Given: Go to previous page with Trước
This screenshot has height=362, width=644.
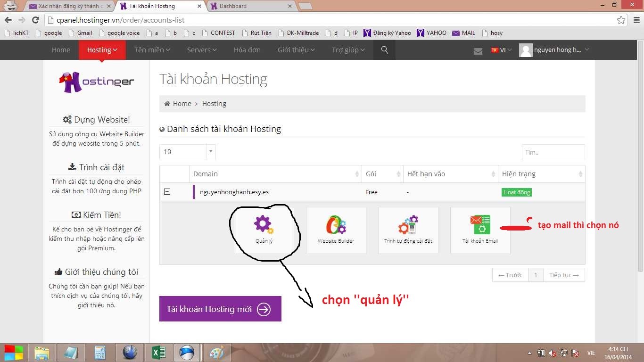Looking at the screenshot, I should (x=510, y=275).
